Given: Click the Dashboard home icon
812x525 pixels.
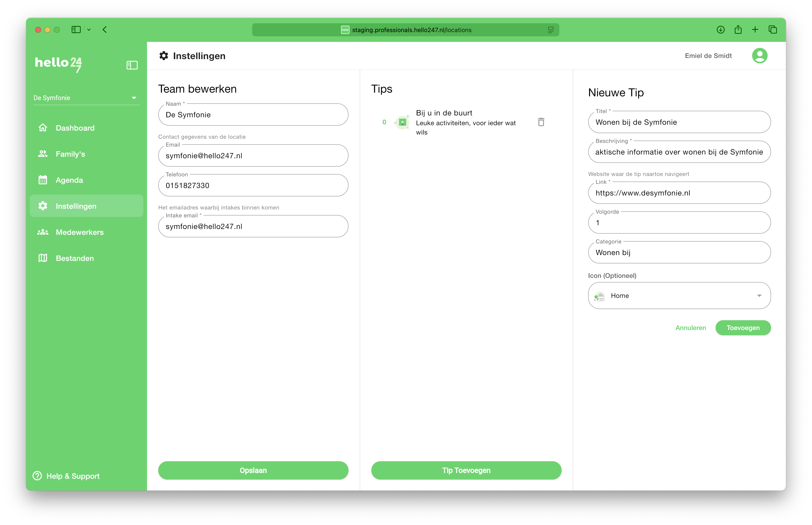Looking at the screenshot, I should click(43, 128).
